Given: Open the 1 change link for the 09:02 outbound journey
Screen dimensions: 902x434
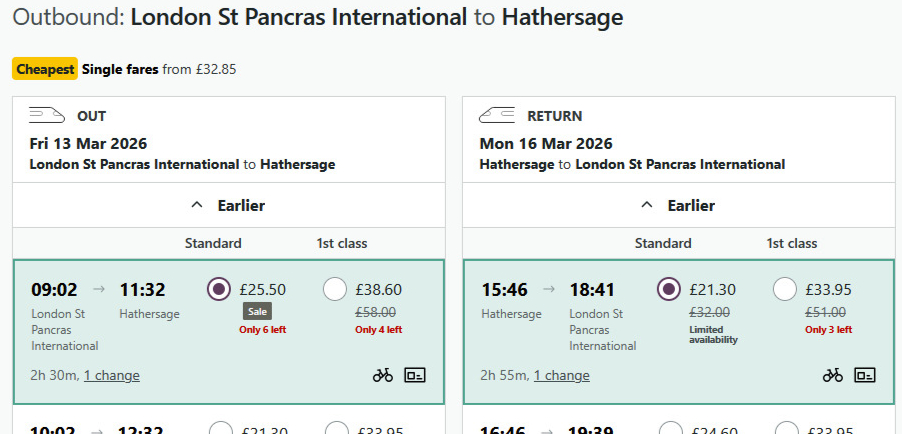Looking at the screenshot, I should 111,375.
